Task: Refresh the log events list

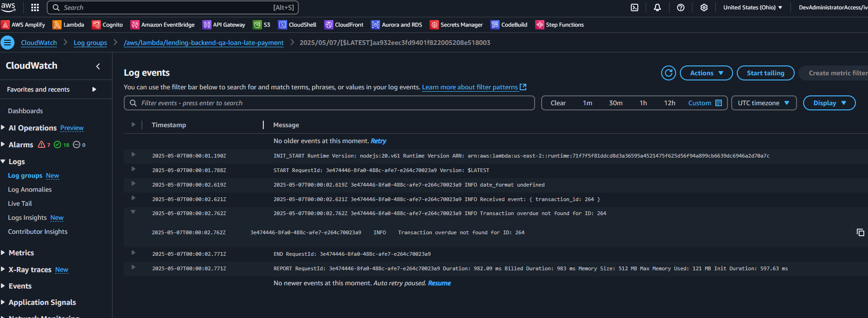Action: [x=669, y=73]
